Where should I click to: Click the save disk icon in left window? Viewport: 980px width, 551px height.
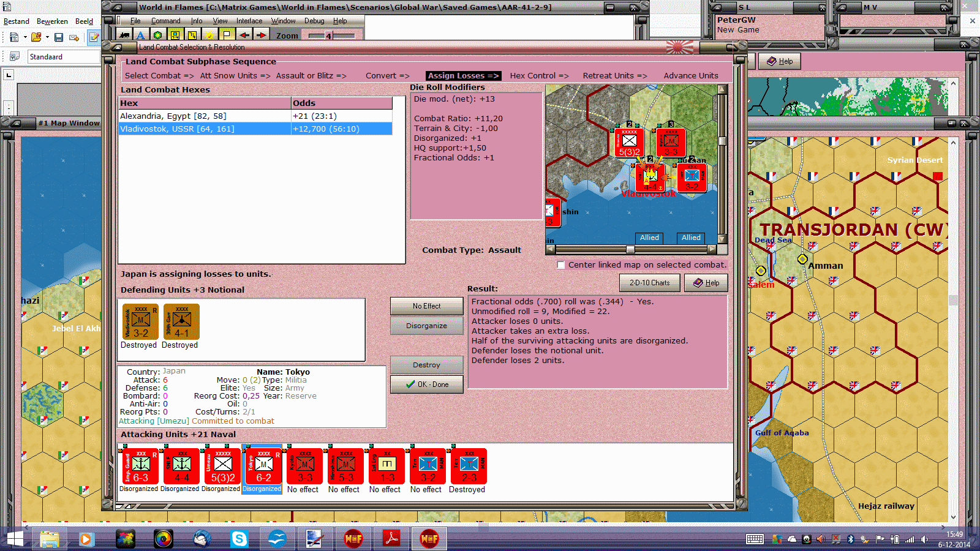(59, 37)
